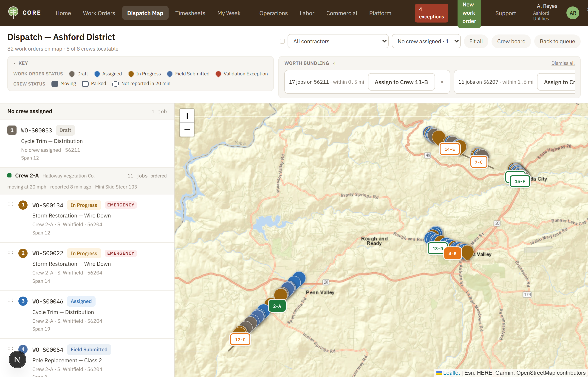Open the All contractors dropdown

pyautogui.click(x=338, y=41)
